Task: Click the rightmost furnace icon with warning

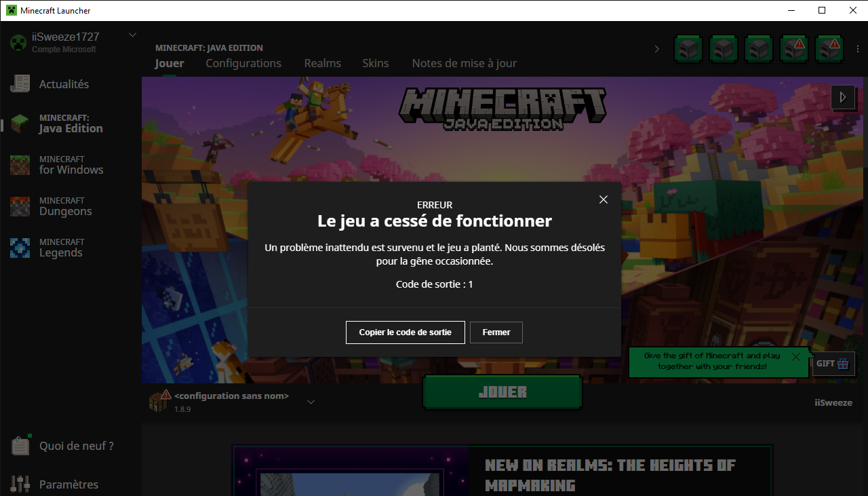Action: 830,49
